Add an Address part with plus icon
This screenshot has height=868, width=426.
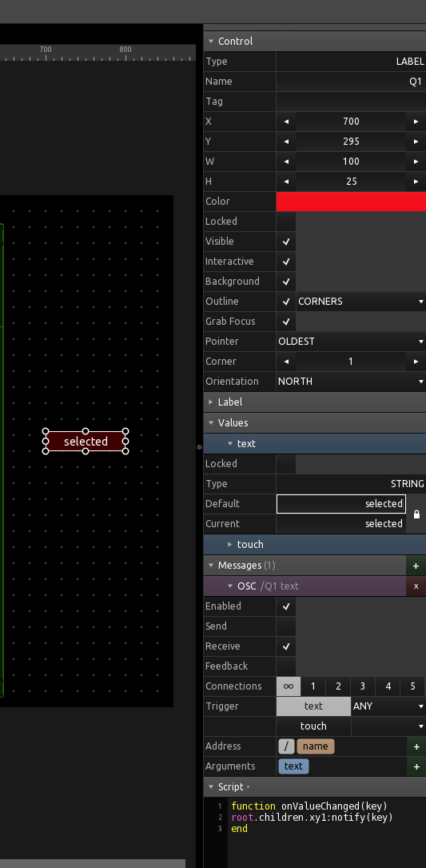point(416,746)
